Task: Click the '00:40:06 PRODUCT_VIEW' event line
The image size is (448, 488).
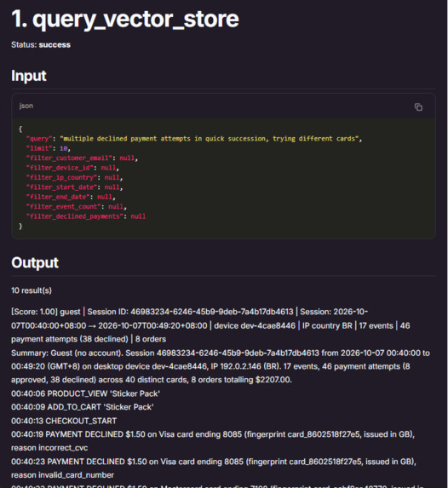Action: click(x=86, y=393)
